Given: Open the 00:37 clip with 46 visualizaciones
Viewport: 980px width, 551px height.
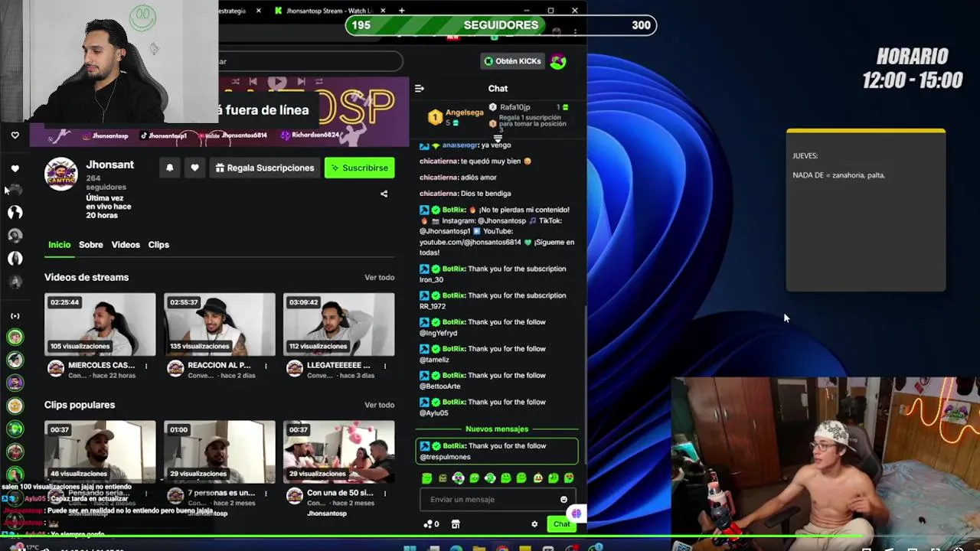Looking at the screenshot, I should click(x=100, y=452).
